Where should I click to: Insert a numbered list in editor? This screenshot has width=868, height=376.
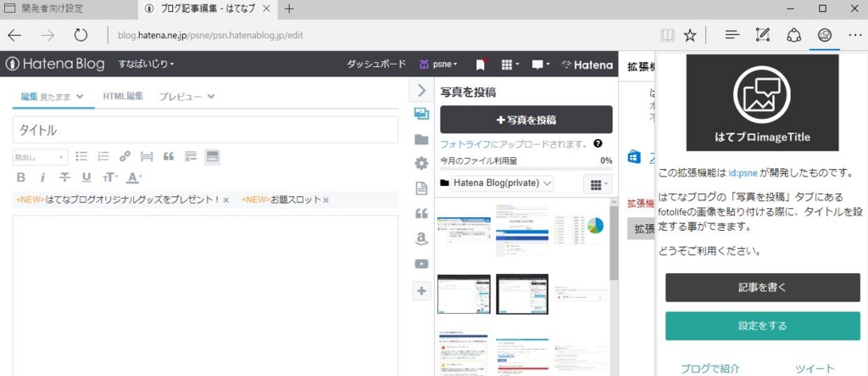click(x=103, y=157)
